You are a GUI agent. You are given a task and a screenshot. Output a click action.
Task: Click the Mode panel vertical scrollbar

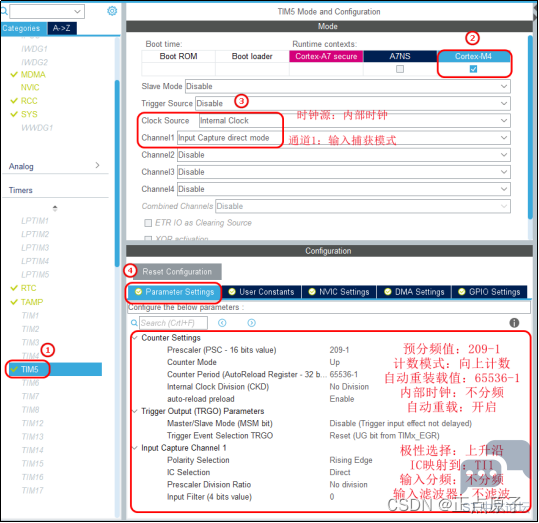(530, 127)
